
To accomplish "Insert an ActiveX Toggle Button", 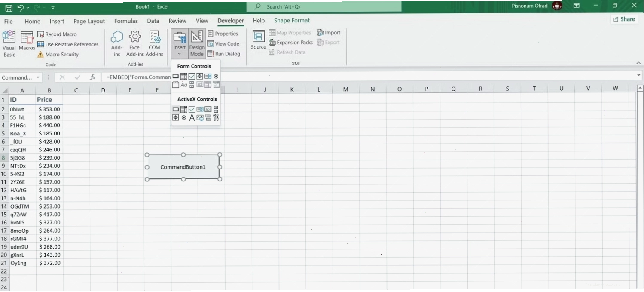I will pos(208,117).
